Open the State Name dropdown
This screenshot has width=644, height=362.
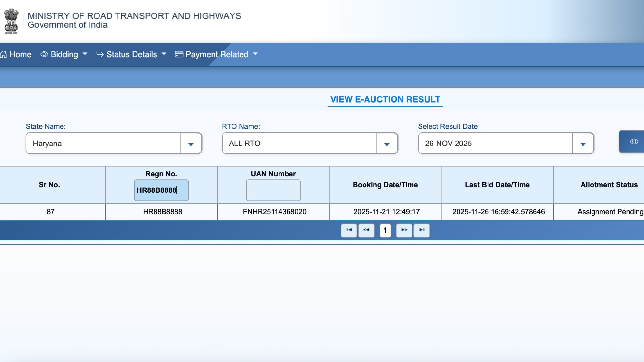(x=191, y=143)
